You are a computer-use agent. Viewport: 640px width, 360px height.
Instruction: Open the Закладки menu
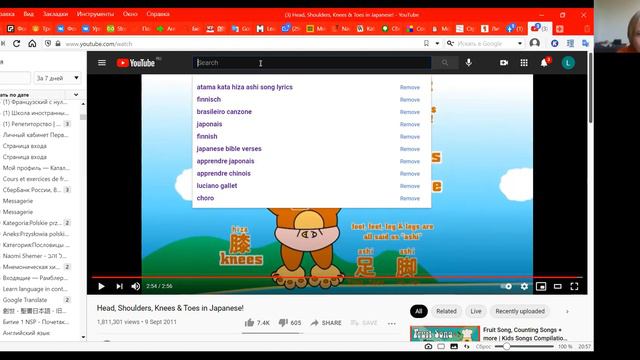56,14
